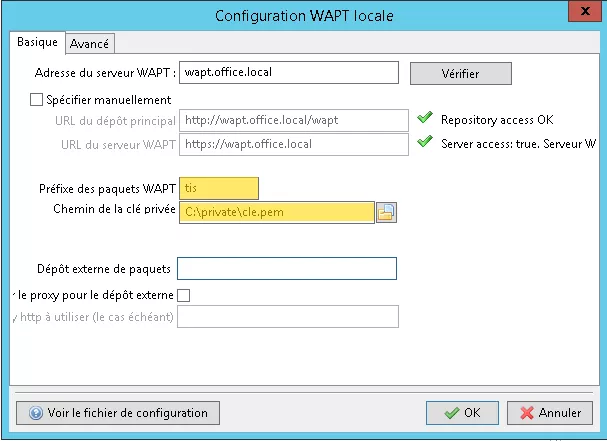607x441 pixels.
Task: Click the 'Préfixe des paquets WAPT' label
Action: (x=107, y=189)
